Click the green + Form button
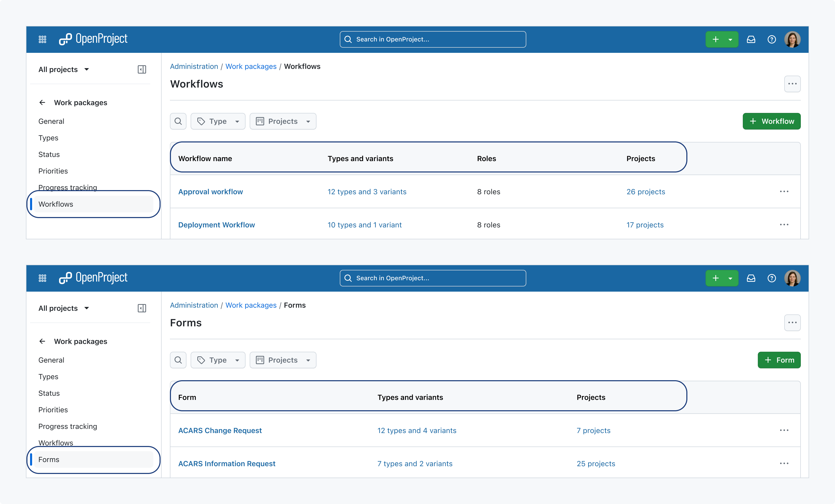This screenshot has width=835, height=504. (x=779, y=360)
